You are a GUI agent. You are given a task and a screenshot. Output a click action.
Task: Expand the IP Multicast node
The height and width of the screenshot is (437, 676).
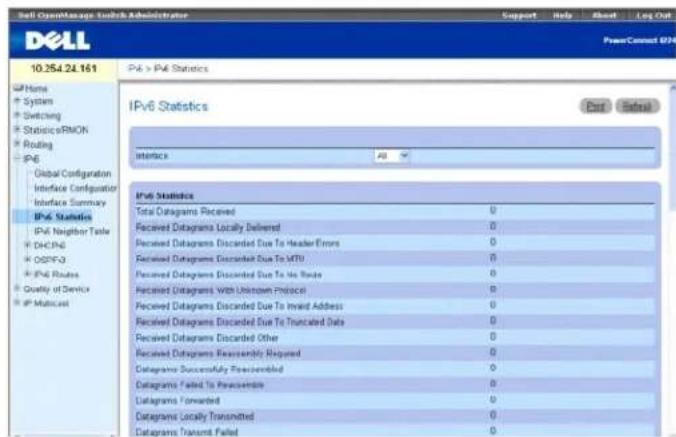click(x=17, y=303)
